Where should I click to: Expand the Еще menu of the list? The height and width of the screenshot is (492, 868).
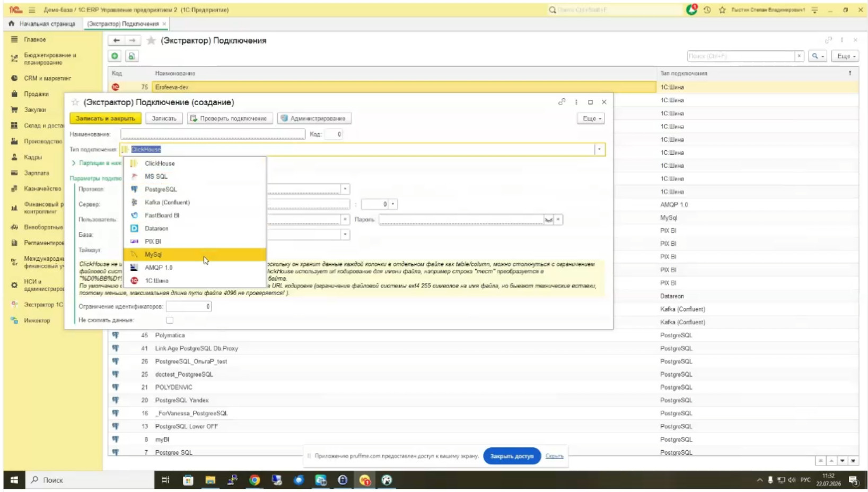(846, 56)
